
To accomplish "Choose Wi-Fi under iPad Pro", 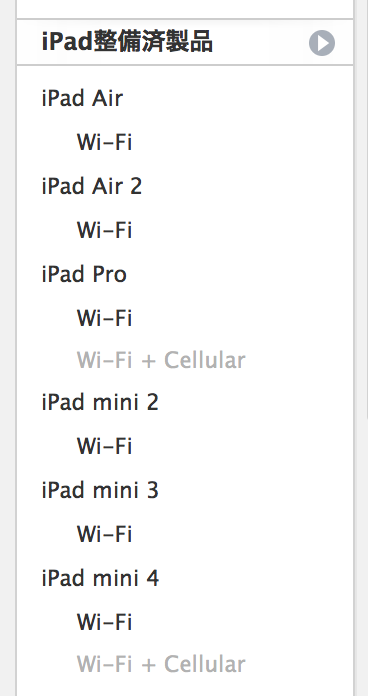I will point(104,318).
